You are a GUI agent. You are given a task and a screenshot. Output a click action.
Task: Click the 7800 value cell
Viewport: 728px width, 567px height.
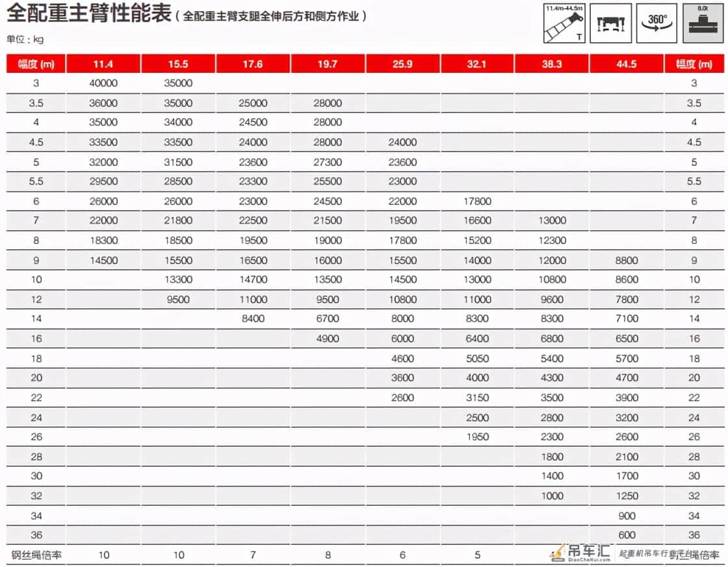pyautogui.click(x=627, y=300)
